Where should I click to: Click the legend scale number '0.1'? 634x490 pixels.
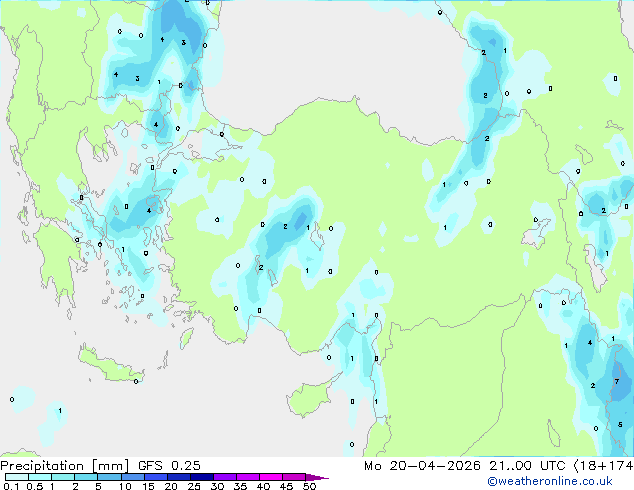pos(11,486)
